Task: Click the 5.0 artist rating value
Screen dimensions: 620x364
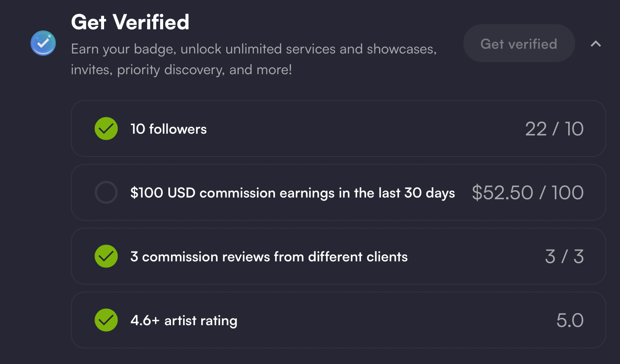Action: [x=570, y=320]
